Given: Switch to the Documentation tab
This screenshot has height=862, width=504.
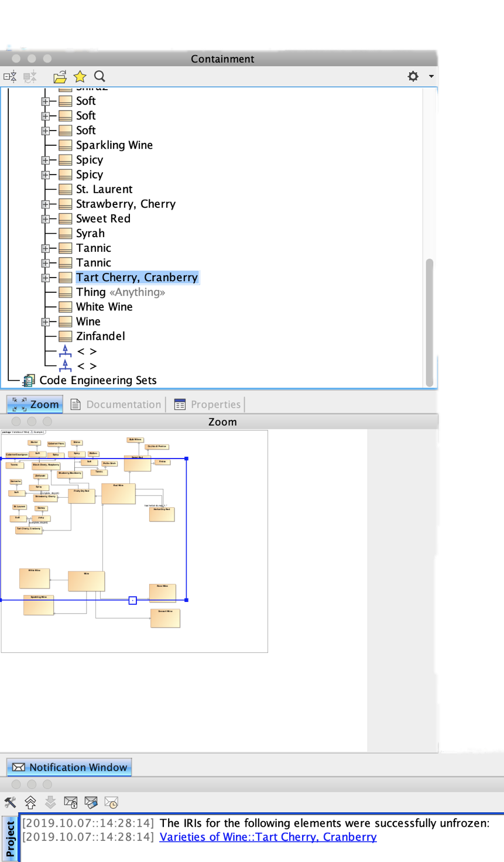Looking at the screenshot, I should click(x=116, y=404).
